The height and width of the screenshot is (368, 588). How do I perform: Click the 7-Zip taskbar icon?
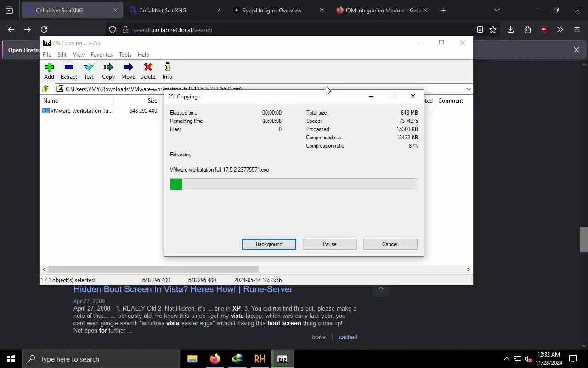point(283,359)
